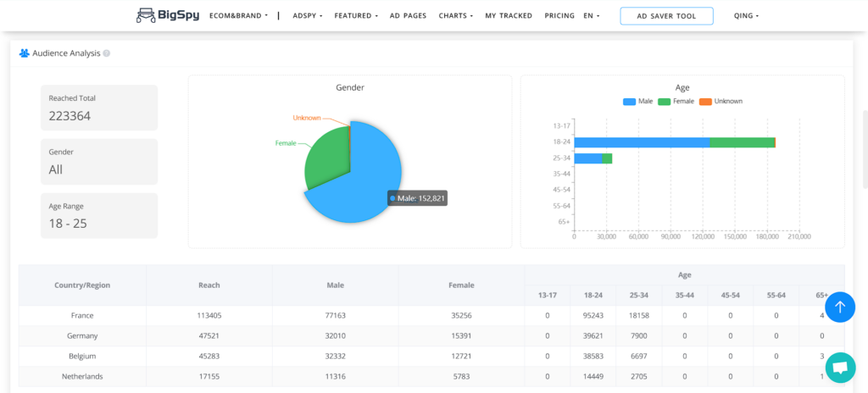Click Germany female value 15391
This screenshot has height=393, width=868.
461,335
